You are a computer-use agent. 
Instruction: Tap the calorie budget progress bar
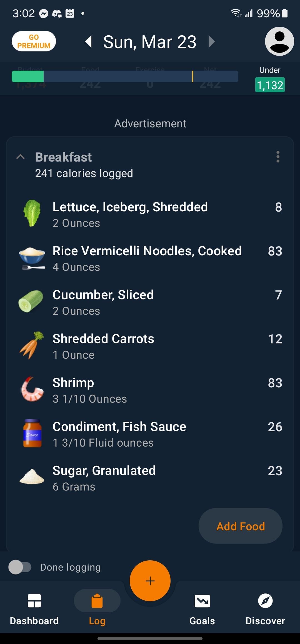(125, 76)
